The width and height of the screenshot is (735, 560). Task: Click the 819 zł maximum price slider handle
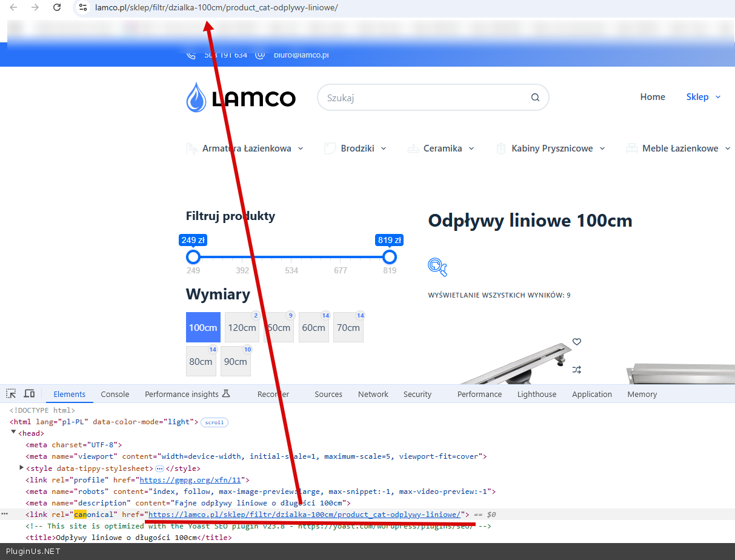click(x=390, y=257)
